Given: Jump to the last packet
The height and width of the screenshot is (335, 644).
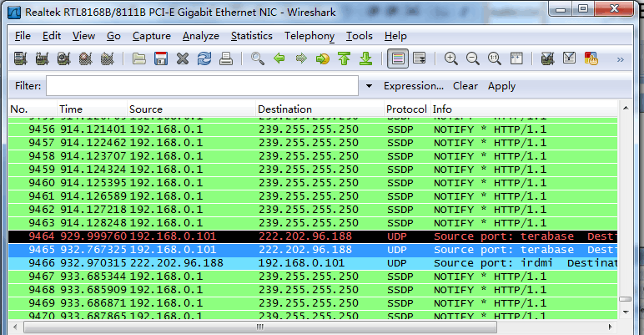Looking at the screenshot, I should coord(365,59).
